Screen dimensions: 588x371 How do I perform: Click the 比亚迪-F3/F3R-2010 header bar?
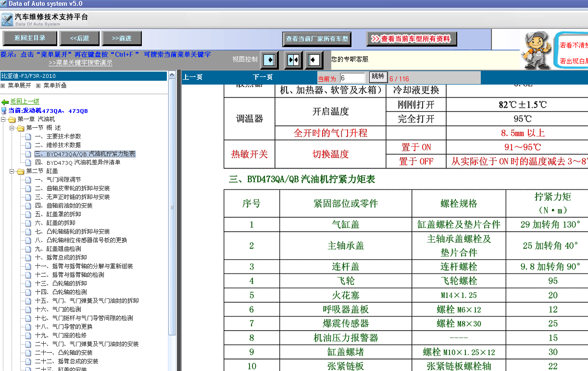tap(84, 76)
